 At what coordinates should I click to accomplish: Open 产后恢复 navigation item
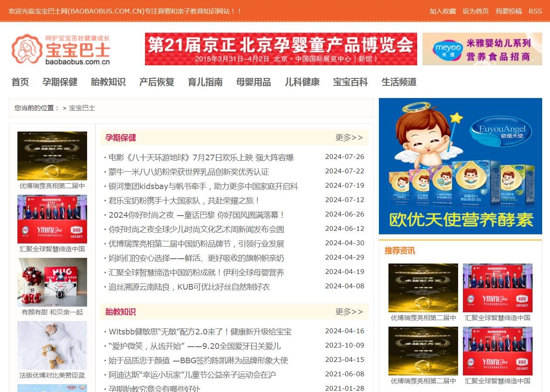157,82
